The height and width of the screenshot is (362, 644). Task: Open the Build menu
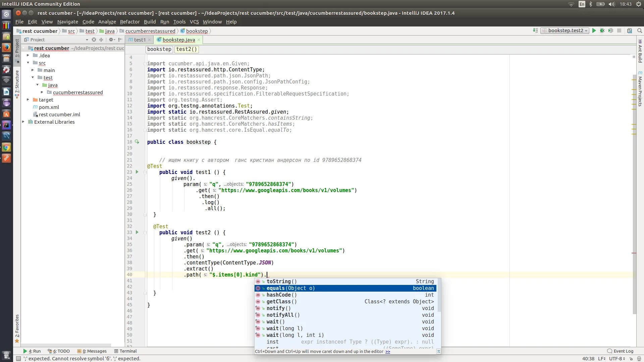point(150,22)
